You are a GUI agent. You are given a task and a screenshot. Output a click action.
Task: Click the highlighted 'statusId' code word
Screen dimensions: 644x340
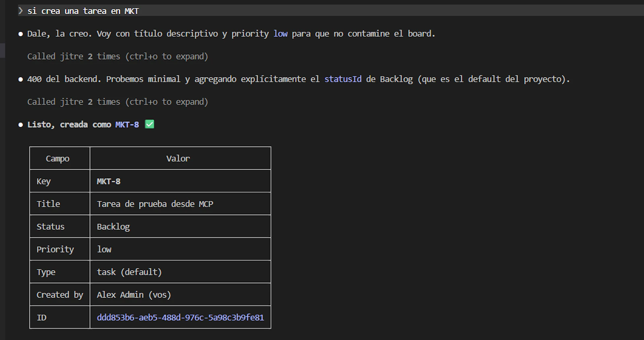click(x=343, y=79)
